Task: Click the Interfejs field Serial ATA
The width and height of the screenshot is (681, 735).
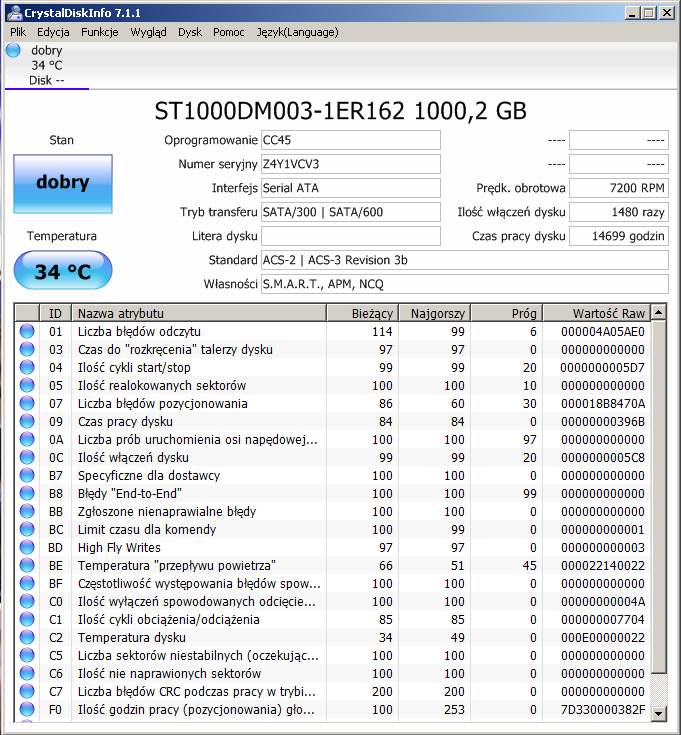Action: [x=351, y=188]
